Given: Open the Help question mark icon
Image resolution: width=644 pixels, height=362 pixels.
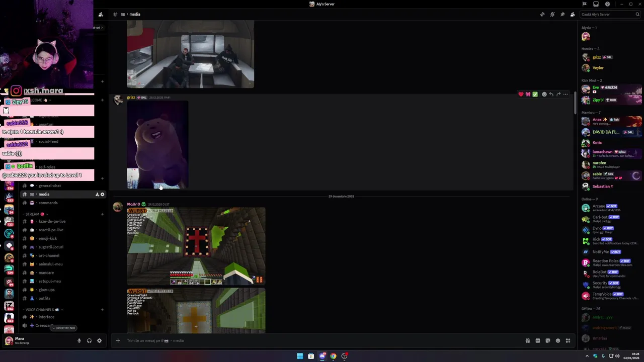Looking at the screenshot, I should (607, 4).
